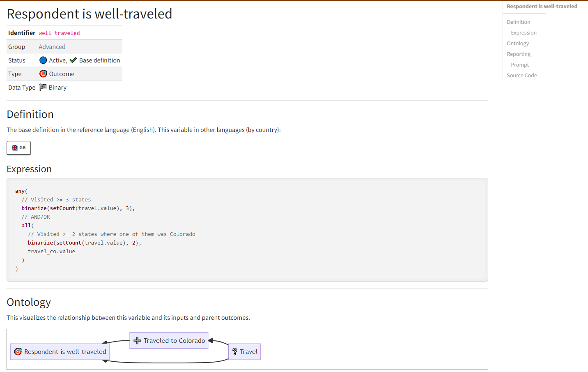588x372 pixels.
Task: Jump to Definition in the sidebar contents
Action: 518,22
